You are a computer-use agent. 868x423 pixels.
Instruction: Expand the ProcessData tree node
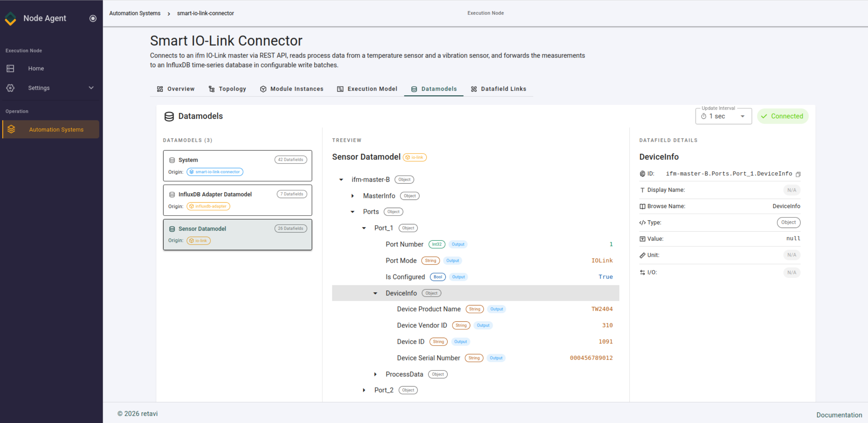[x=375, y=374]
